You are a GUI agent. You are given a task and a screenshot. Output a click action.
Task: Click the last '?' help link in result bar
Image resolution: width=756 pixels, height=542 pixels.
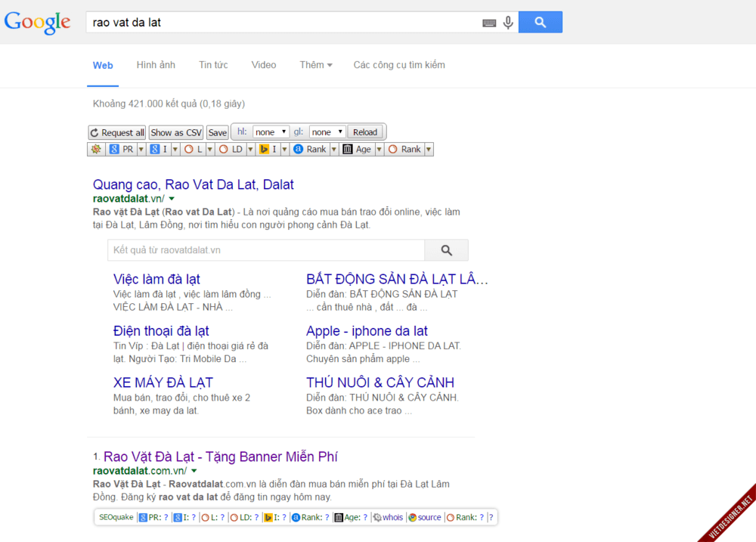point(491,517)
